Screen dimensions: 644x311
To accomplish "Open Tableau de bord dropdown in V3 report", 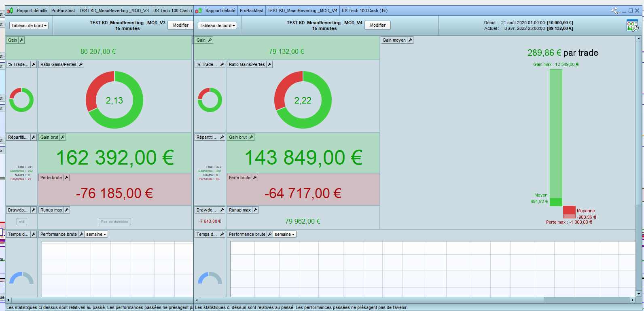I will [29, 25].
